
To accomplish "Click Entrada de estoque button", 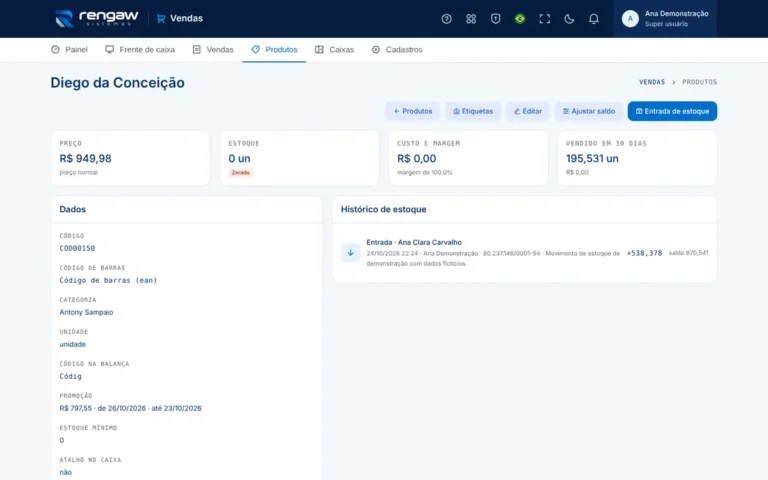I will [672, 111].
